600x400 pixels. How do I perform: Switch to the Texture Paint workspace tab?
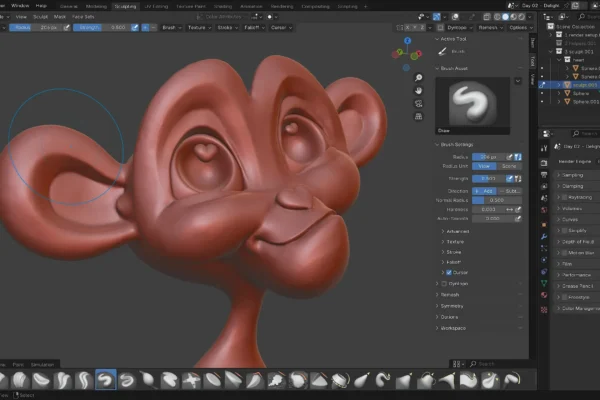pos(191,6)
